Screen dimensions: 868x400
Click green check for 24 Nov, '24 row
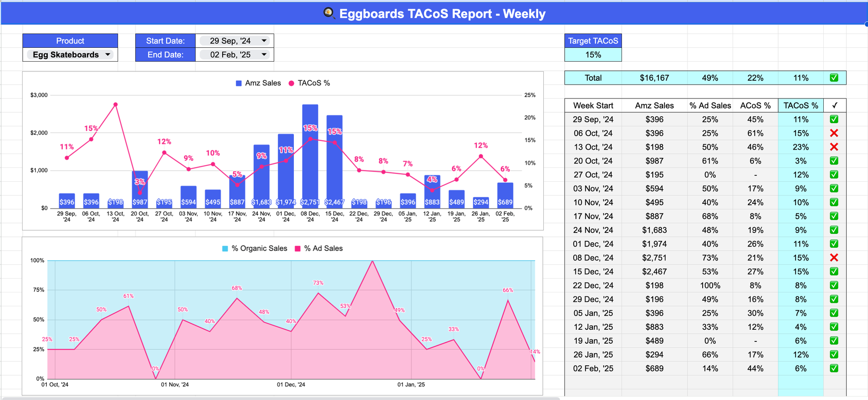(834, 230)
